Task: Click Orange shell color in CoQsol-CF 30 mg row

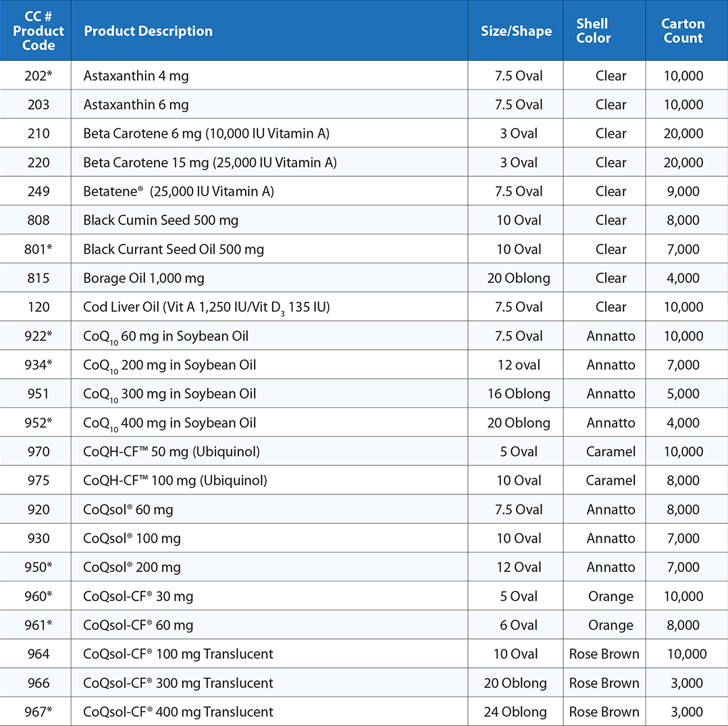Action: [x=610, y=596]
